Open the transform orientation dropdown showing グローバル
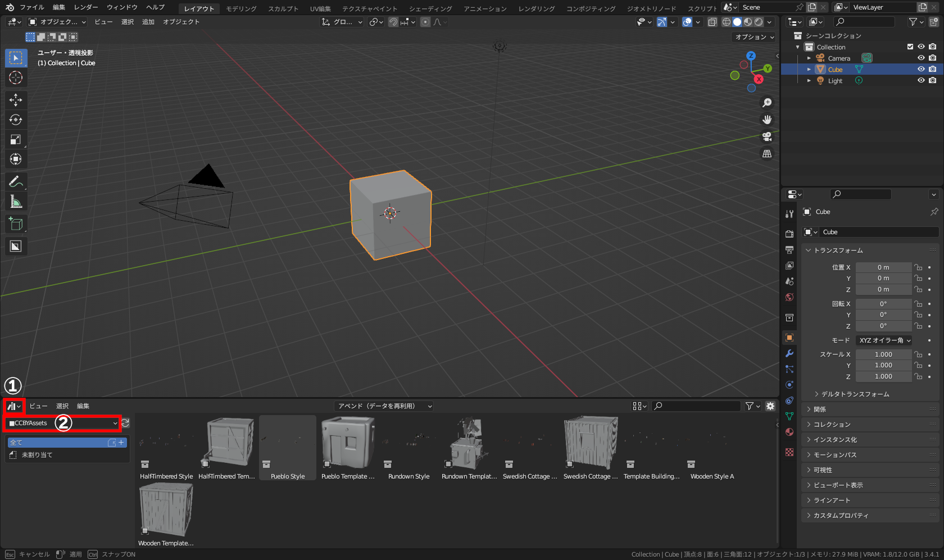Image resolution: width=944 pixels, height=560 pixels. point(341,22)
